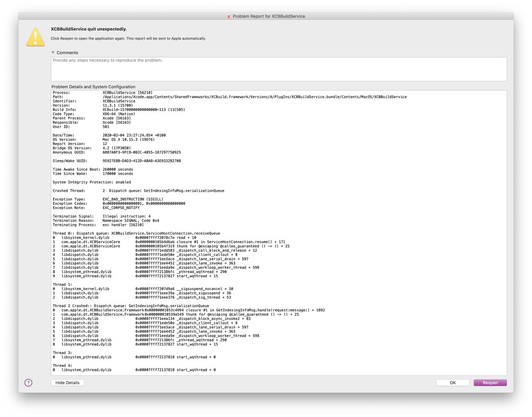Viewport: 532px width, 417px height.
Task: Select the 'Time Awake Since Boot' line
Action: pyautogui.click(x=93, y=169)
